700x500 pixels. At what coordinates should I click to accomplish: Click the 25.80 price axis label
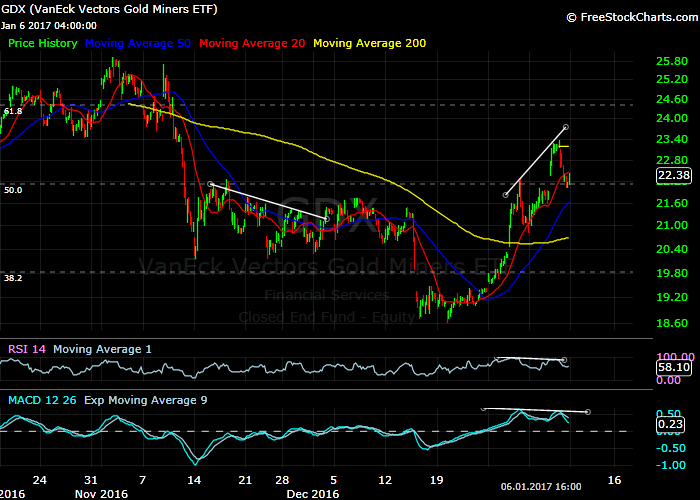(x=672, y=61)
